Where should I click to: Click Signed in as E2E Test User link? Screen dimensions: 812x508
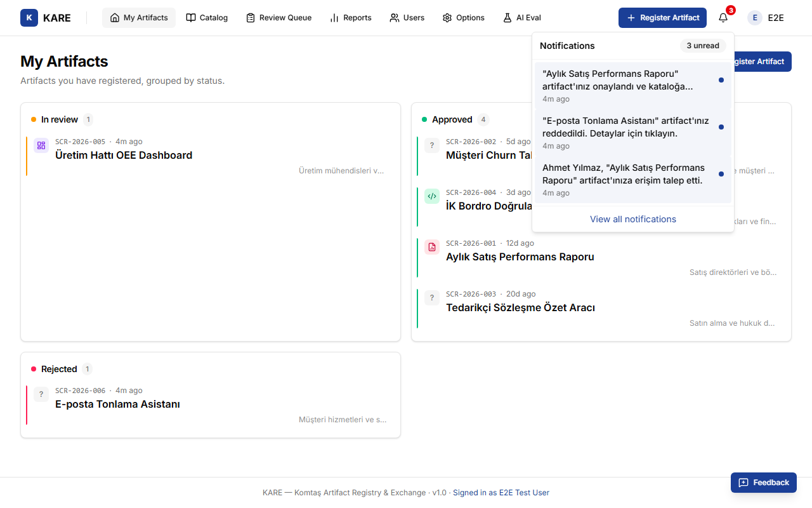[501, 493]
